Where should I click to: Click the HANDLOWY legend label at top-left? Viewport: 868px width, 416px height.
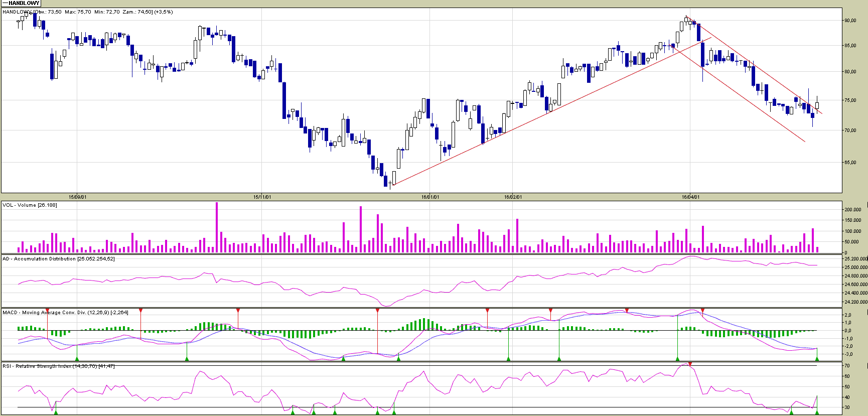pyautogui.click(x=23, y=3)
